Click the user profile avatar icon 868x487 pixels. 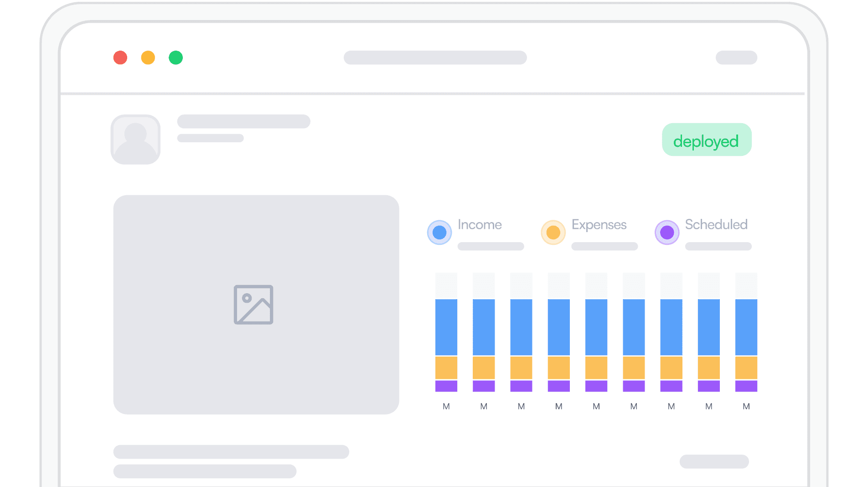(x=135, y=140)
